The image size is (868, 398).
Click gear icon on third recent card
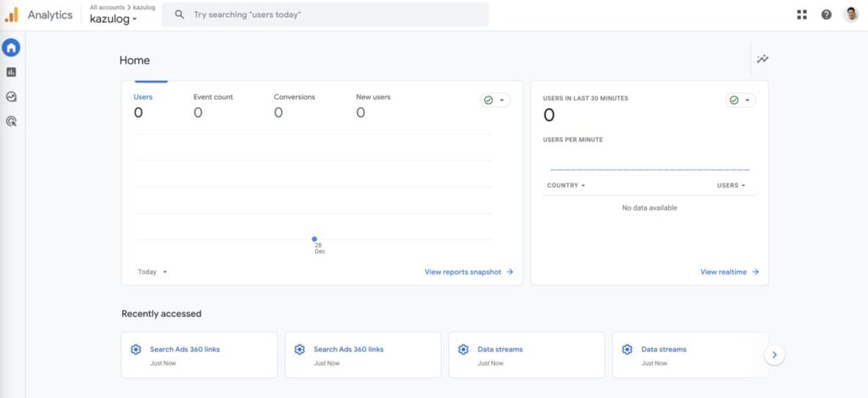[x=464, y=350]
